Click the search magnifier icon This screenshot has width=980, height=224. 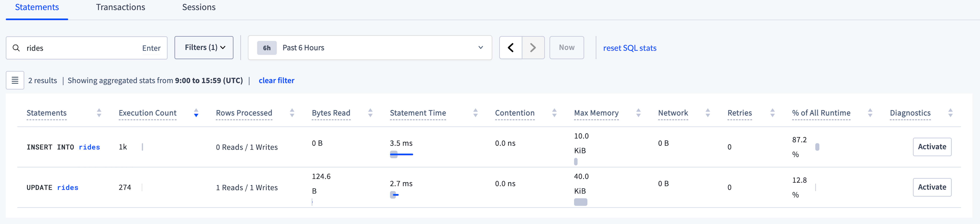16,48
